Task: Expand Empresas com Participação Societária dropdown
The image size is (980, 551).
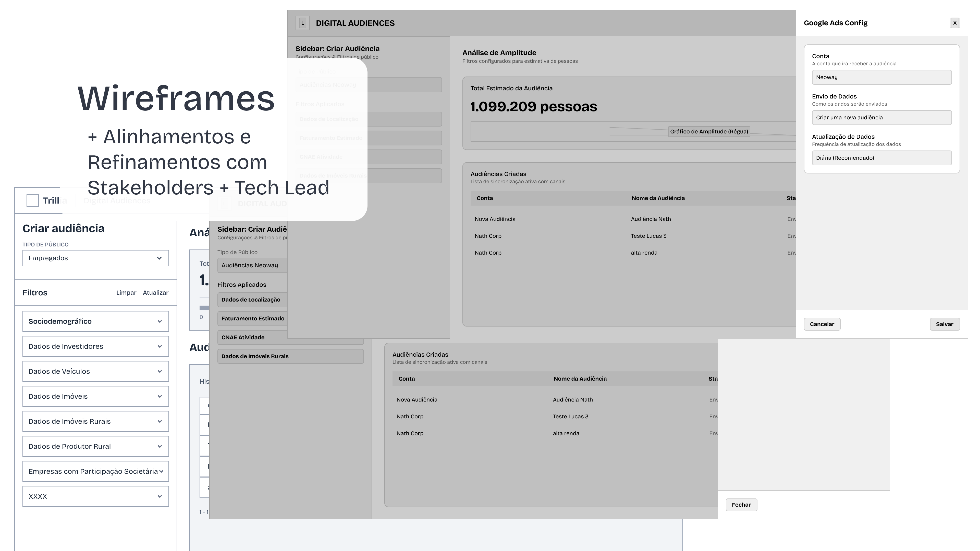Action: click(95, 471)
